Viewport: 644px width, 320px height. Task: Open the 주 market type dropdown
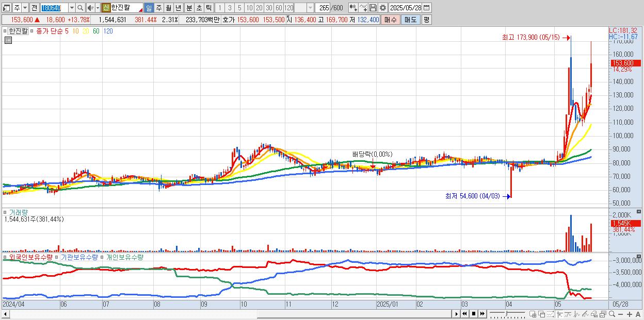coord(24,8)
